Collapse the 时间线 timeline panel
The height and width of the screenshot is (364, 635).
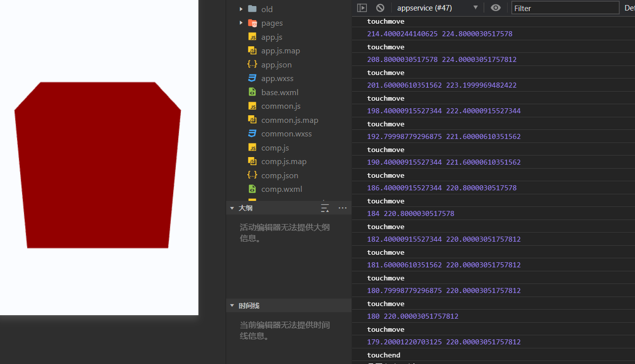coord(232,306)
